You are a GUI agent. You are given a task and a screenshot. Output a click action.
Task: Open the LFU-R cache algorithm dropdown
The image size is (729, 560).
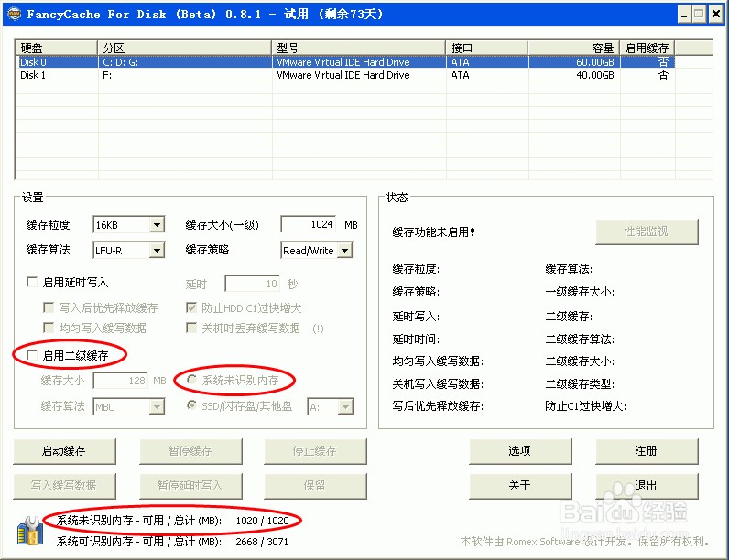pos(158,251)
